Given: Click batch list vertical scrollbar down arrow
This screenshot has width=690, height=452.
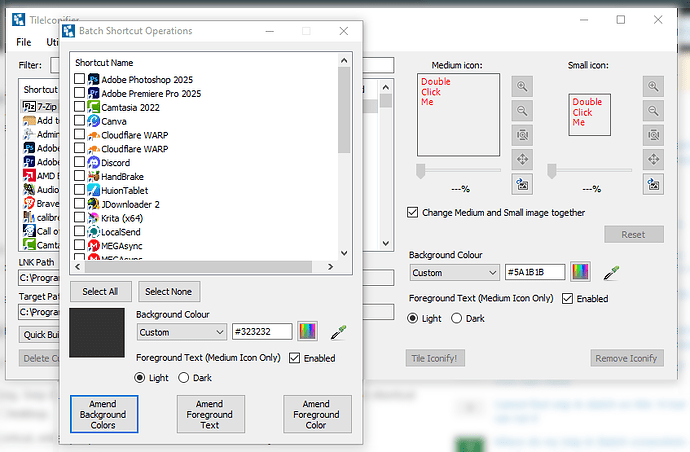Looking at the screenshot, I should click(x=344, y=253).
